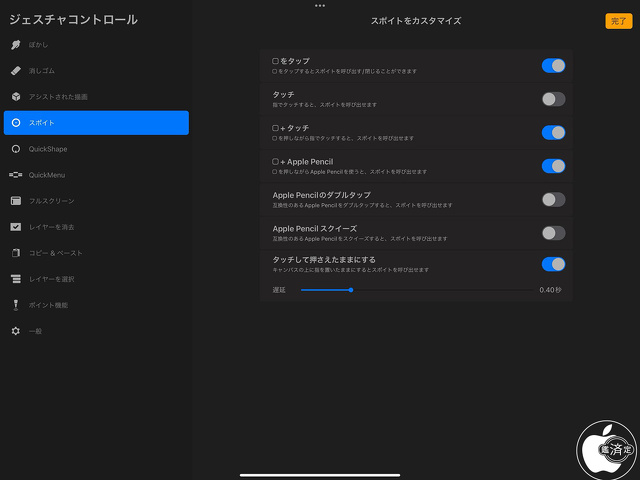Click the ジェスチャコントロール heading

coord(73,20)
